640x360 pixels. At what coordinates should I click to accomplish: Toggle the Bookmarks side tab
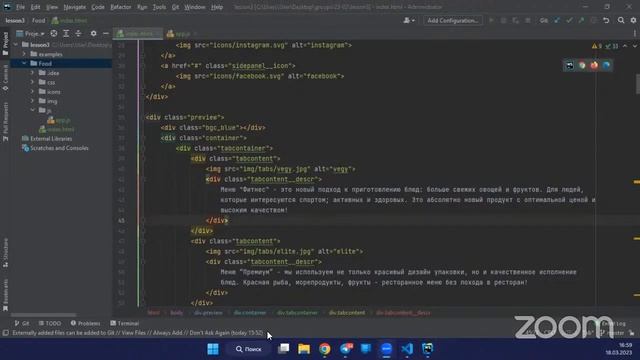tap(5, 295)
